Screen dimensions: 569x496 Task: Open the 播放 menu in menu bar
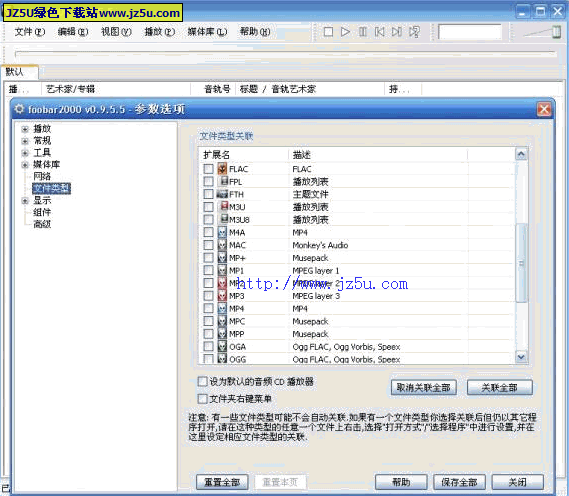[160, 32]
